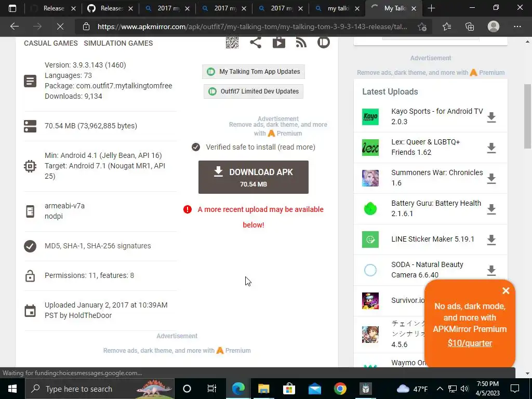Open browser Collections icon
Image resolution: width=532 pixels, height=399 pixels.
click(x=470, y=26)
